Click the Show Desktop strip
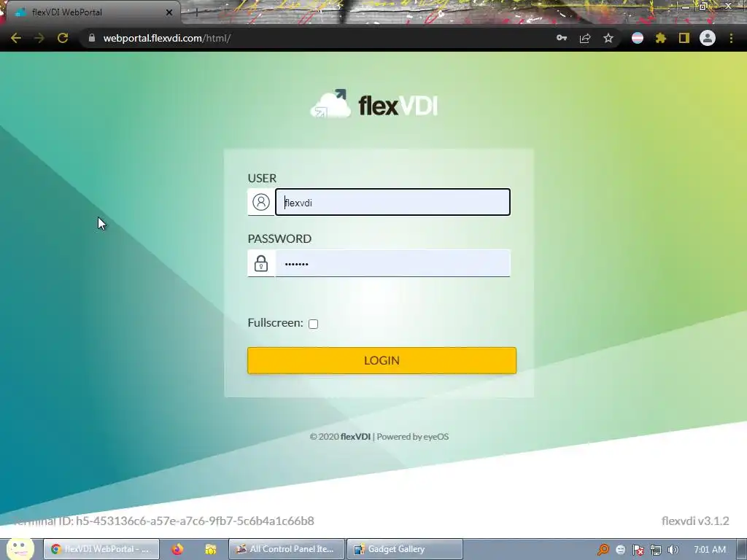Viewport: 747px width, 560px height. pos(741,550)
